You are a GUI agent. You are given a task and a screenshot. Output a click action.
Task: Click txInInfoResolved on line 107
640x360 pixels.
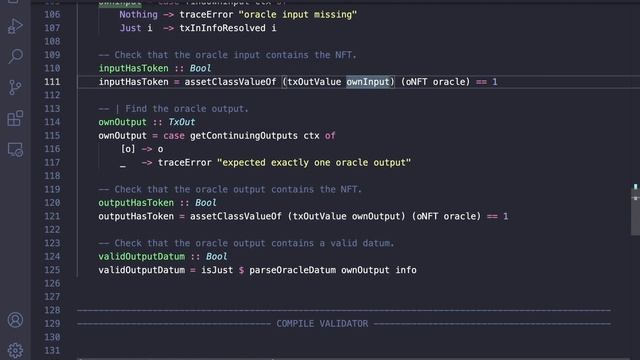222,28
